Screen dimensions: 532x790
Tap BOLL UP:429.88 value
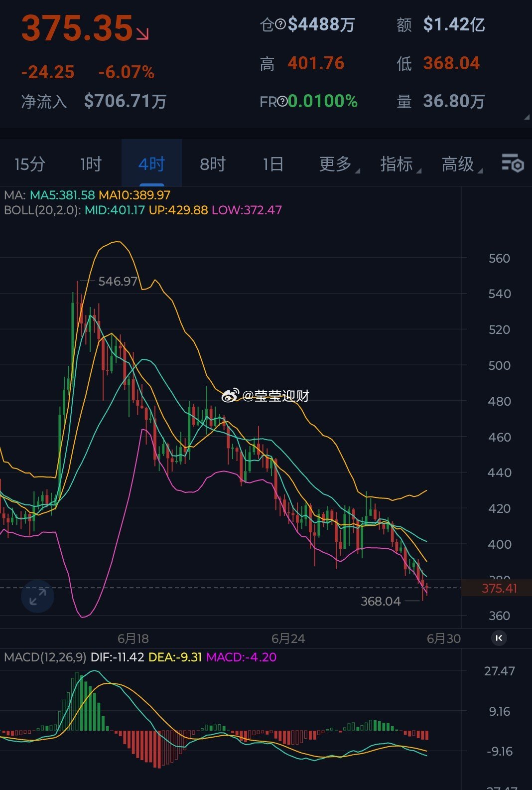tap(178, 210)
